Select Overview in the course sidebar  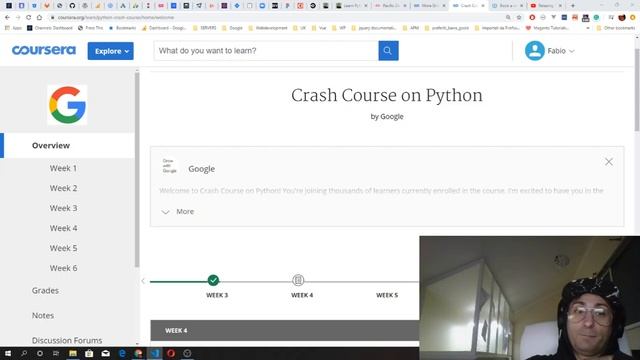point(67,145)
